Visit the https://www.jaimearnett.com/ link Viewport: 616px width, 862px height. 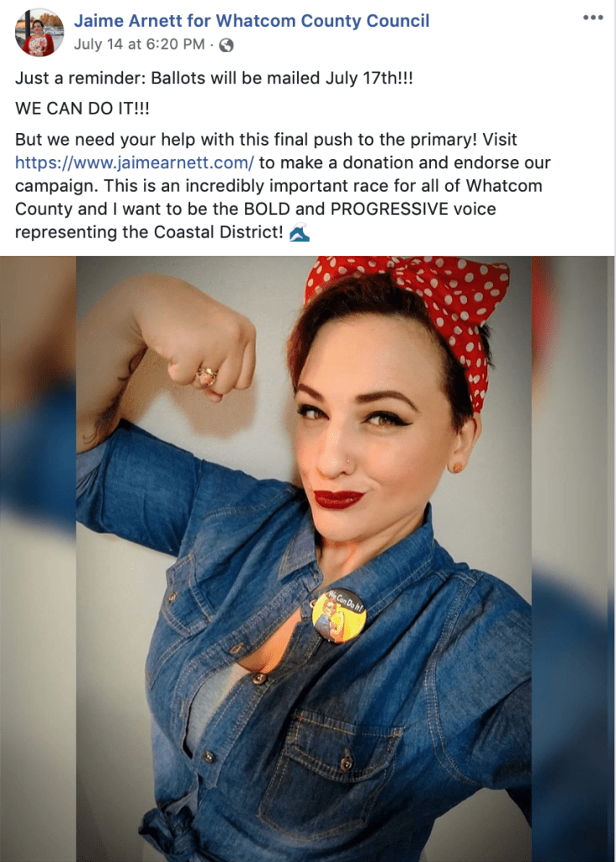(x=135, y=162)
